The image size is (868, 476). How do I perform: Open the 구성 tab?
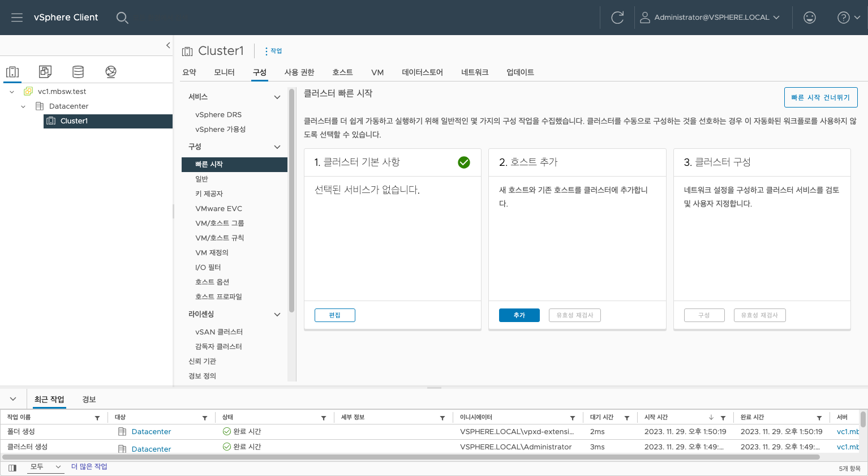[x=260, y=72]
